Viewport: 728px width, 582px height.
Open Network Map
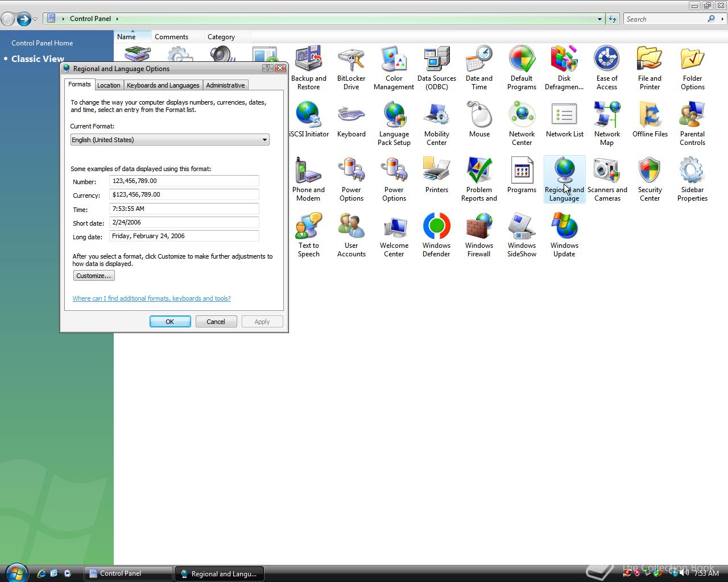click(x=607, y=124)
